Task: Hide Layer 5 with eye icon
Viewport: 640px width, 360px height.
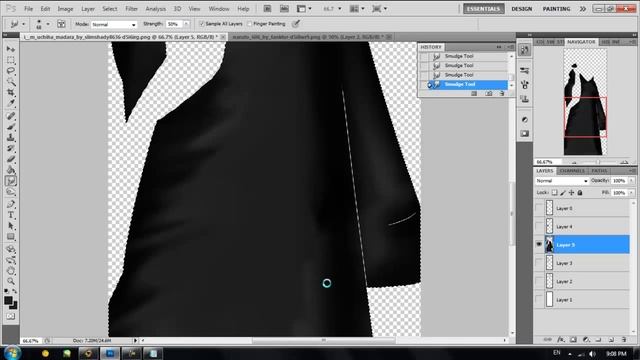Action: (539, 244)
